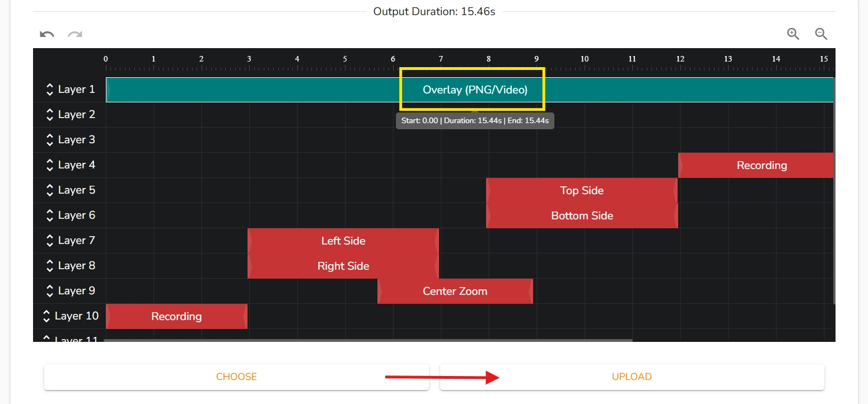Zoom out the timeline with magnifier minus
This screenshot has width=868, height=404.
[x=821, y=34]
